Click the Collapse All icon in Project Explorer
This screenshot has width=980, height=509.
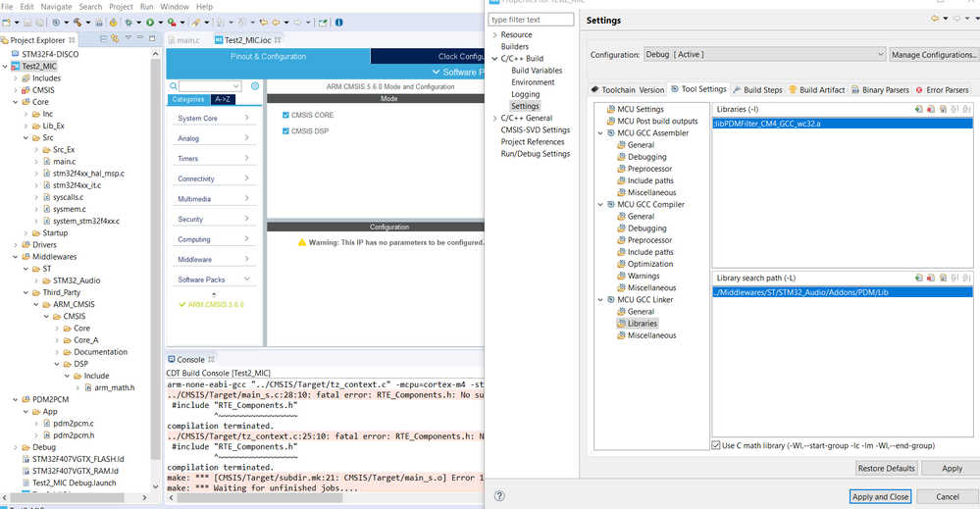pyautogui.click(x=104, y=38)
